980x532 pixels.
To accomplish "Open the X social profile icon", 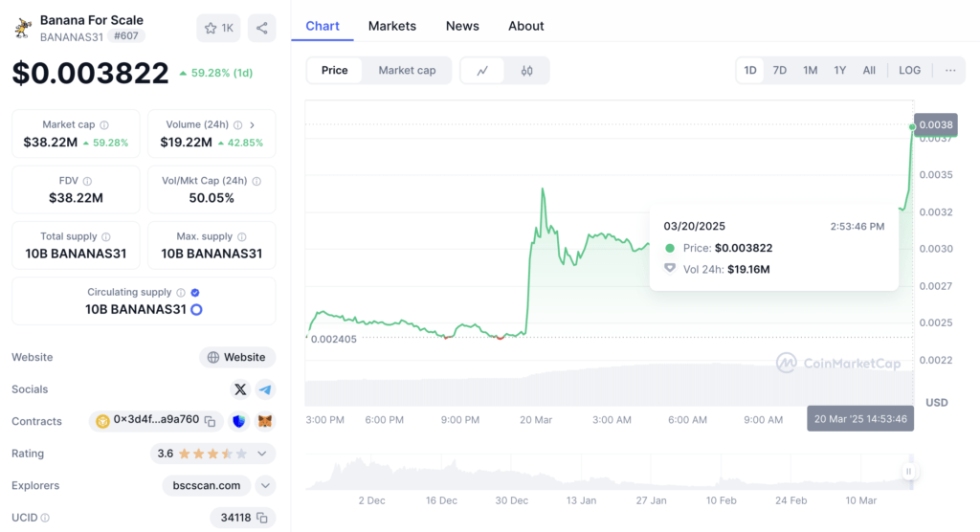I will coord(240,389).
